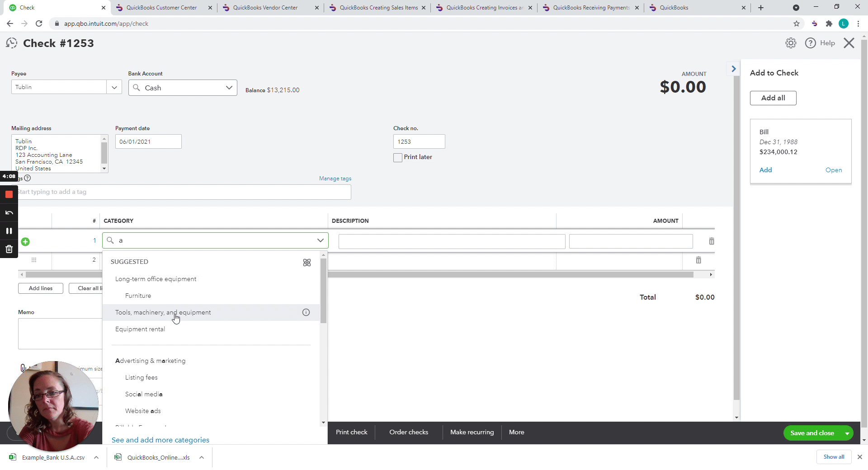
Task: Open the Manage tags link
Action: pyautogui.click(x=335, y=179)
